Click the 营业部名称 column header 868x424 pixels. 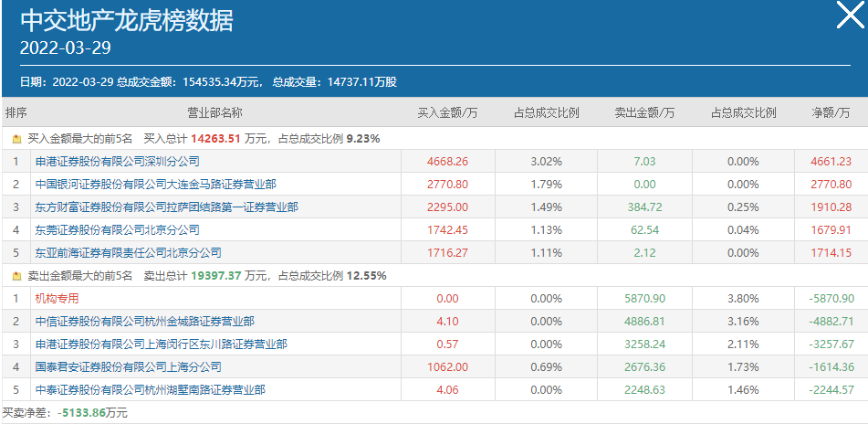(214, 113)
